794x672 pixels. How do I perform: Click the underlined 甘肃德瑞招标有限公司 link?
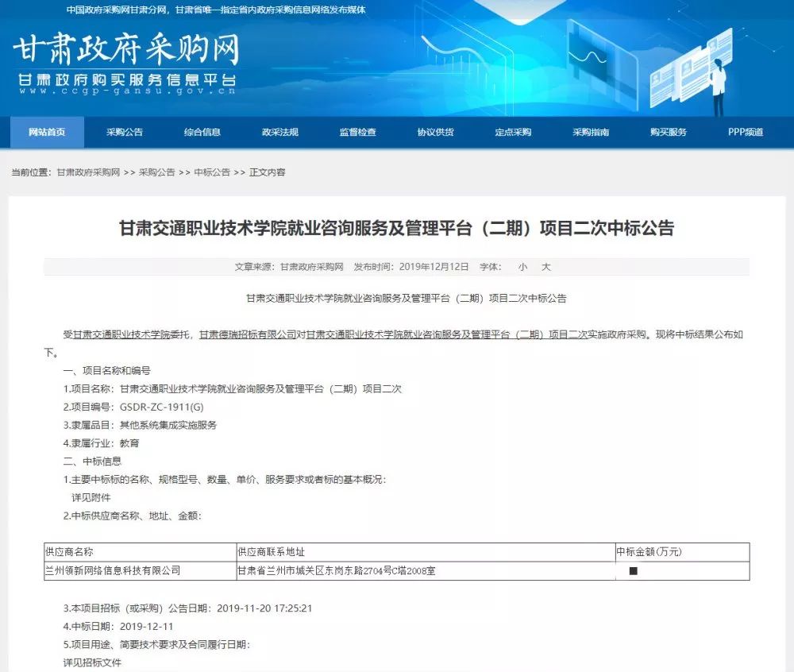coord(247,335)
